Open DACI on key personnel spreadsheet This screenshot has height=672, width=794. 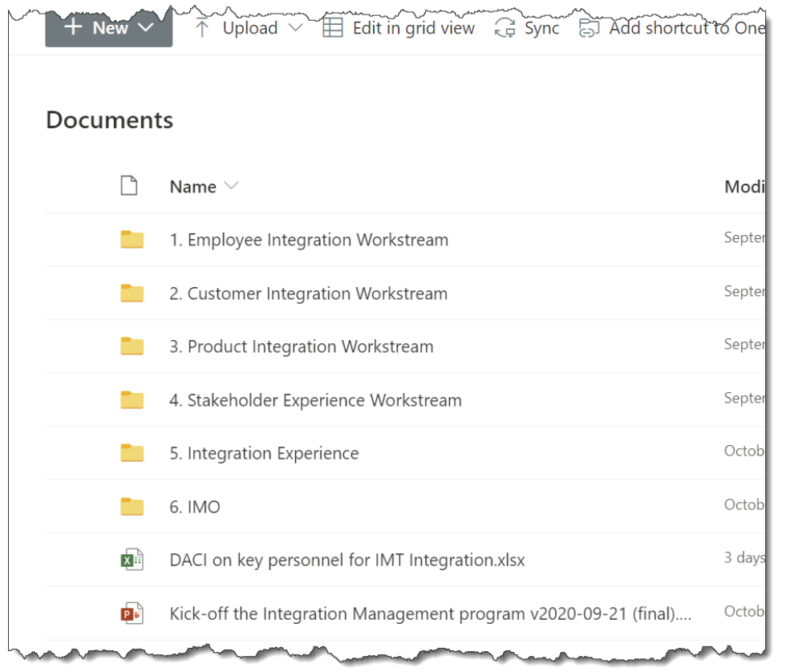346,560
